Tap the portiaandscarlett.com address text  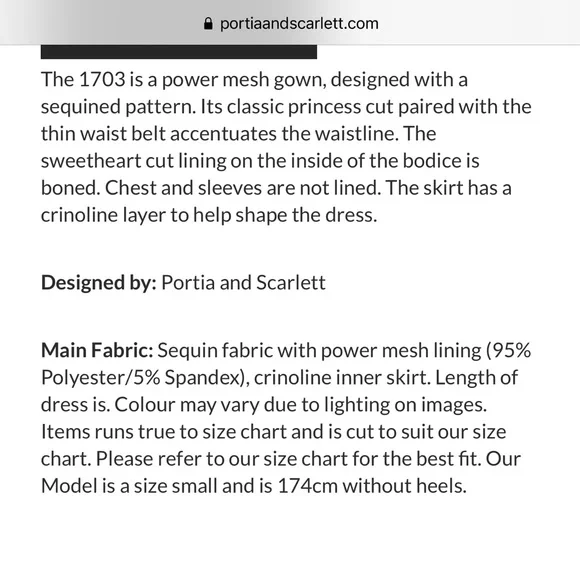(x=299, y=24)
